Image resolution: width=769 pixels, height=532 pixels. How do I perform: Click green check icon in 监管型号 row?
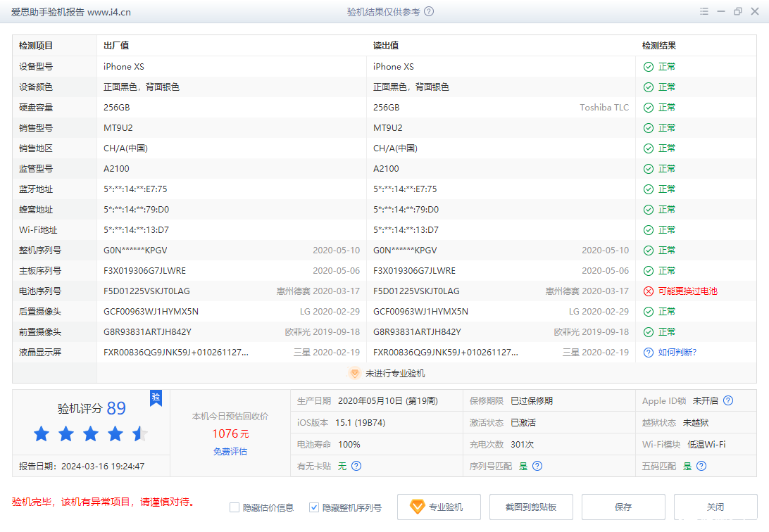point(649,169)
